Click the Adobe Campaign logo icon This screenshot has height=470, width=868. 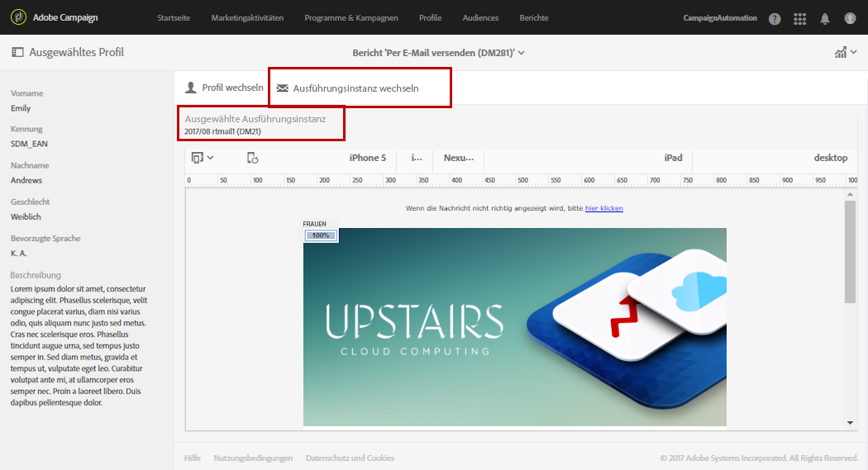click(18, 17)
